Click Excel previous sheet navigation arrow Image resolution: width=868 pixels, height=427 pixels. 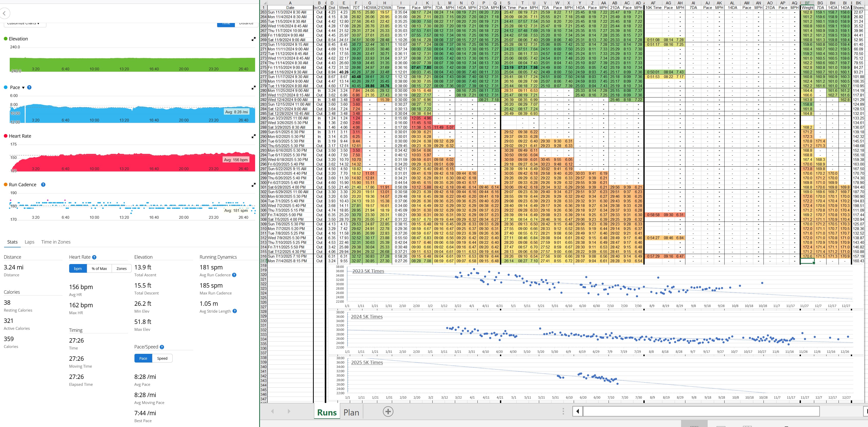pyautogui.click(x=273, y=412)
